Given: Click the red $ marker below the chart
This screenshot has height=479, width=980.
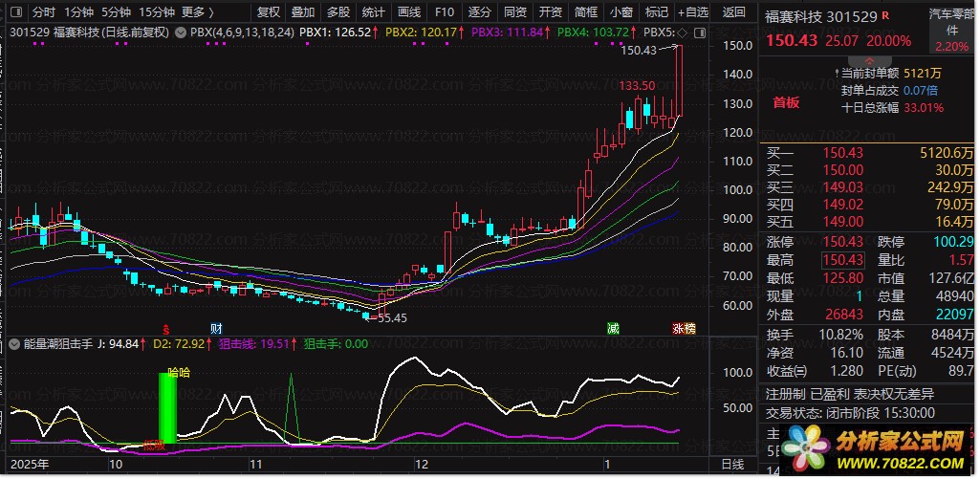Looking at the screenshot, I should (165, 328).
